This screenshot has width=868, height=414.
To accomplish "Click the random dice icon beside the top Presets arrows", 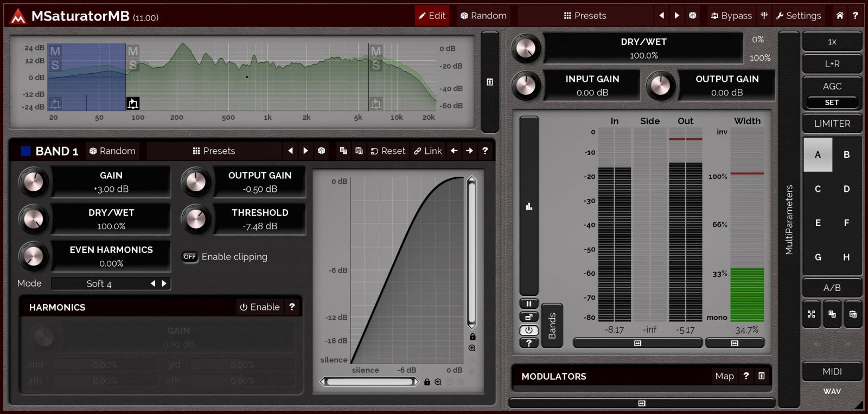I will point(692,16).
